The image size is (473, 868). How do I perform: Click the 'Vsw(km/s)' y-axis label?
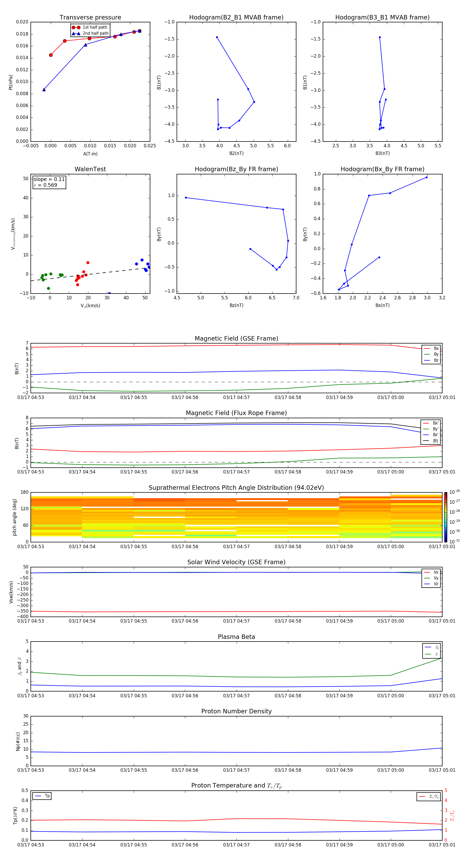pyautogui.click(x=11, y=592)
